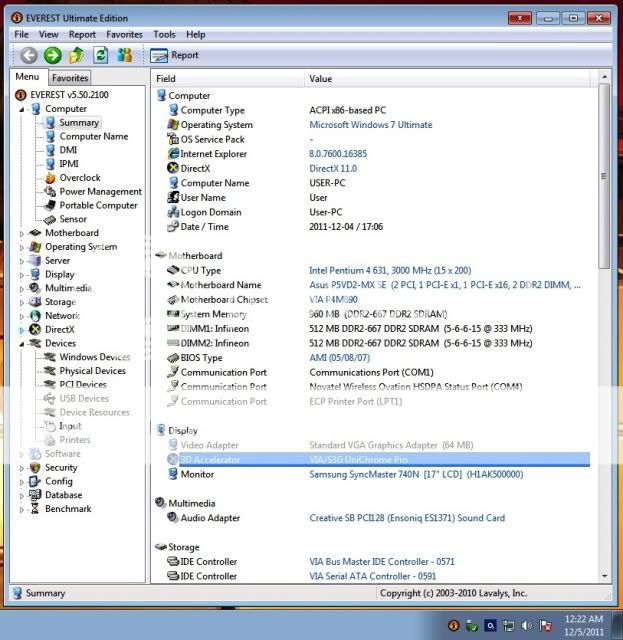Open the DirectX 11.0 link
The width and height of the screenshot is (623, 640).
point(333,169)
